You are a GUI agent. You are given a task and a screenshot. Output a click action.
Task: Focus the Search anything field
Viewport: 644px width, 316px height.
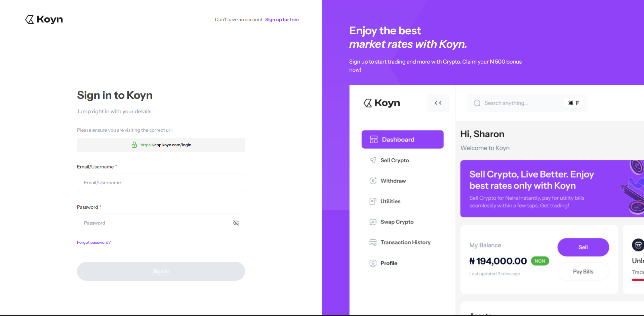click(x=527, y=103)
